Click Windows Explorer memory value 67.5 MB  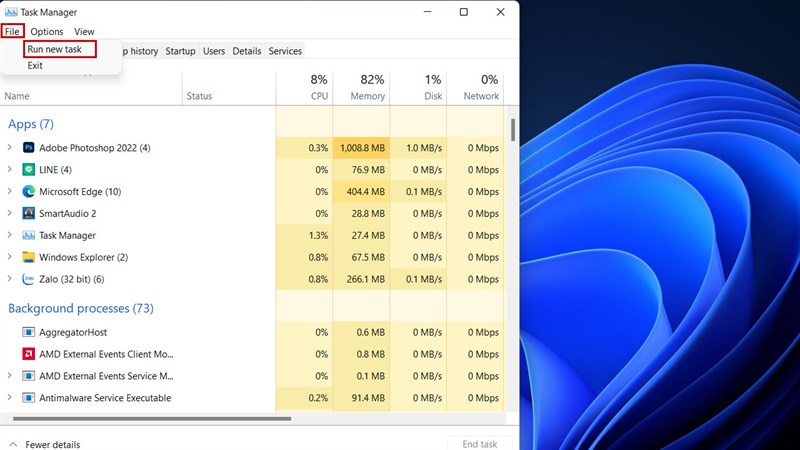click(x=368, y=257)
